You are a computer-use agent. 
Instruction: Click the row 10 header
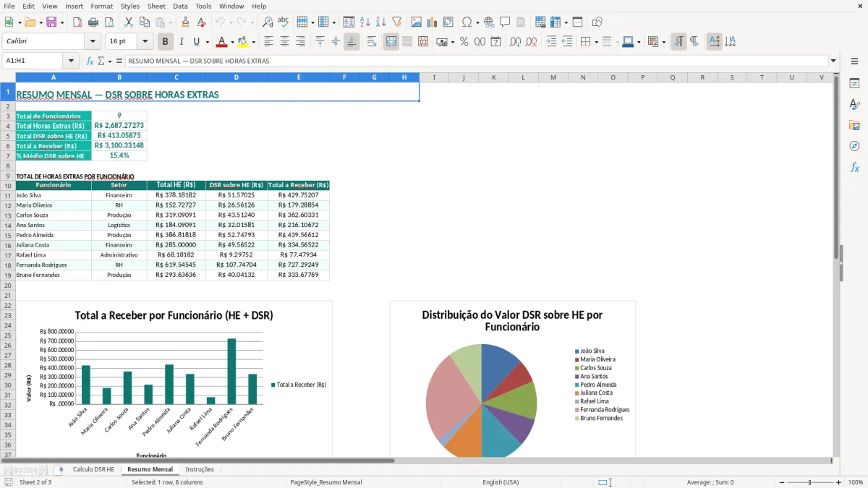point(8,186)
